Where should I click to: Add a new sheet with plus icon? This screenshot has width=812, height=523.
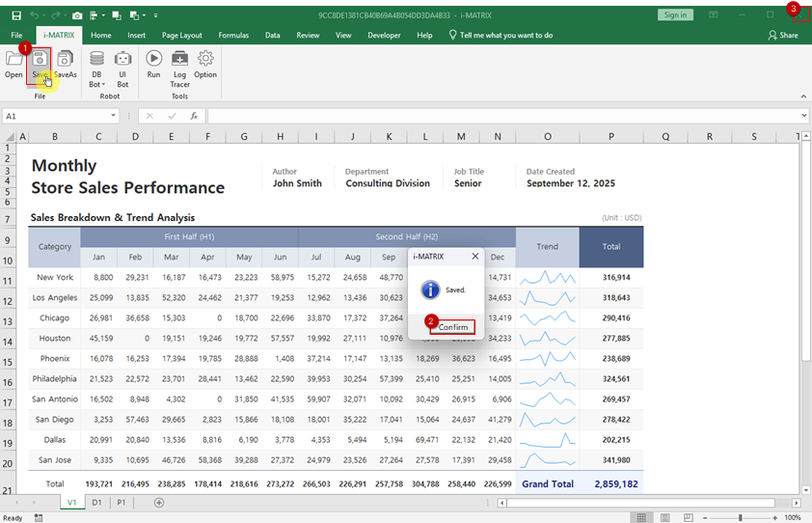point(159,503)
